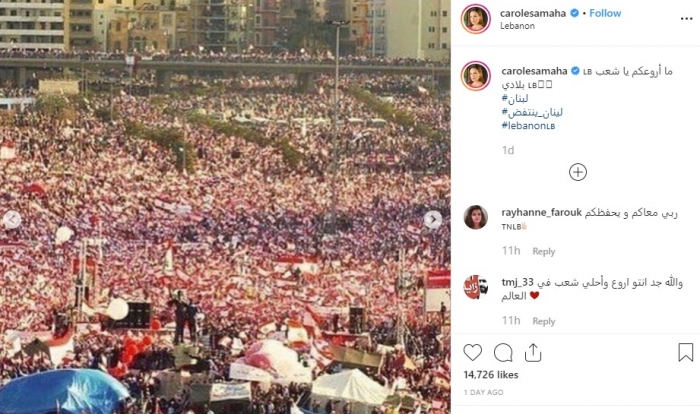Screen dimensions: 700x414
Task: Go to the previous photo arrow
Action: pyautogui.click(x=12, y=219)
